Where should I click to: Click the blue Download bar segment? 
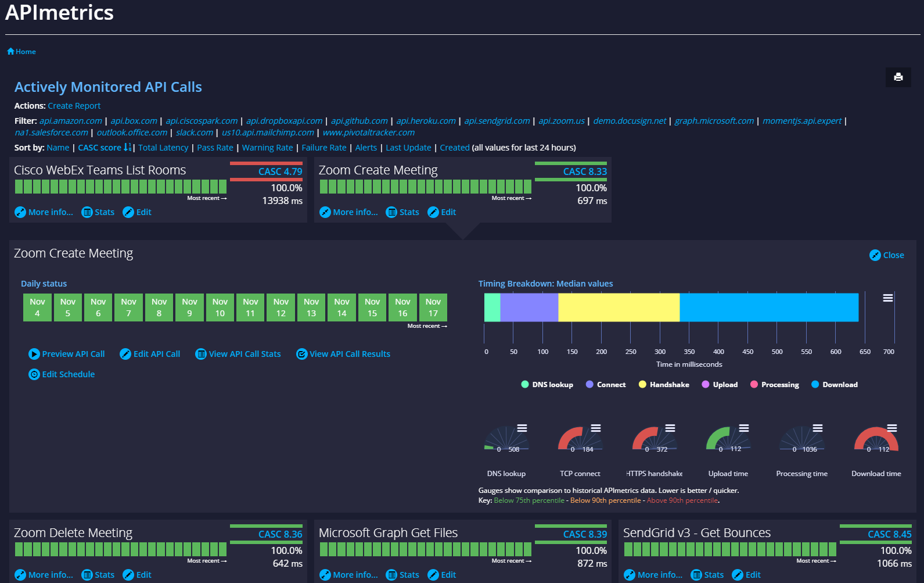[x=769, y=307]
